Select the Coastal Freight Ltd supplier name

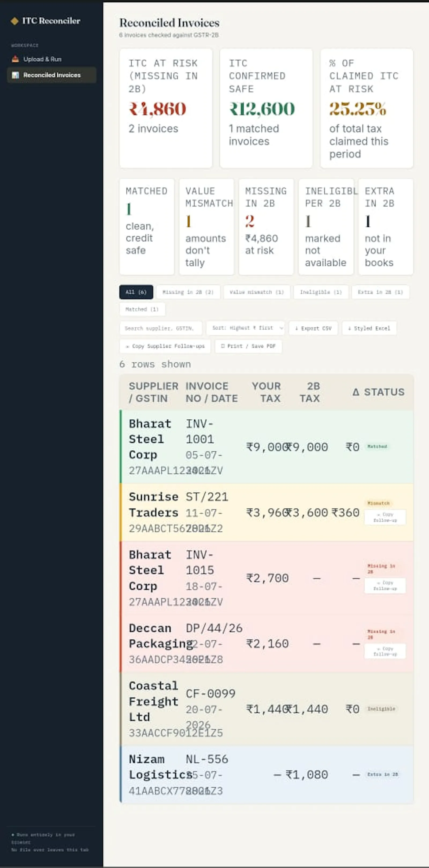(x=153, y=701)
